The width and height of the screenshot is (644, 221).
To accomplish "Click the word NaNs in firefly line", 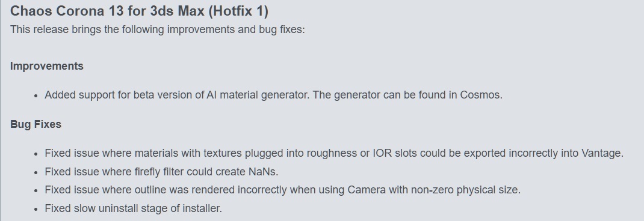I will point(262,172).
